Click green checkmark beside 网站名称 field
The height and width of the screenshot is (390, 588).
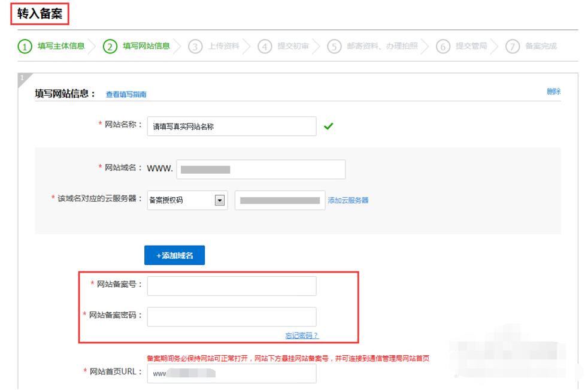(328, 126)
